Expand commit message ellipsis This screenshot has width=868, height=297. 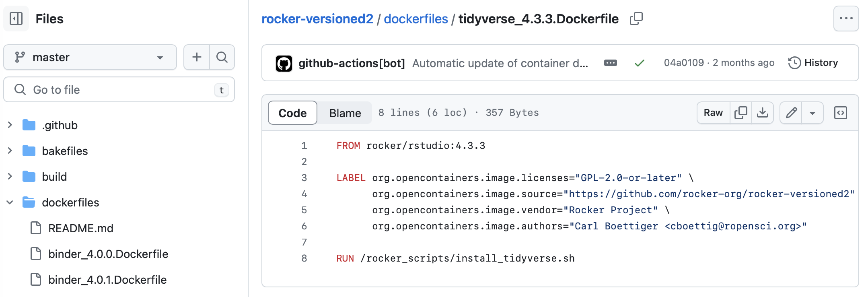pyautogui.click(x=610, y=63)
